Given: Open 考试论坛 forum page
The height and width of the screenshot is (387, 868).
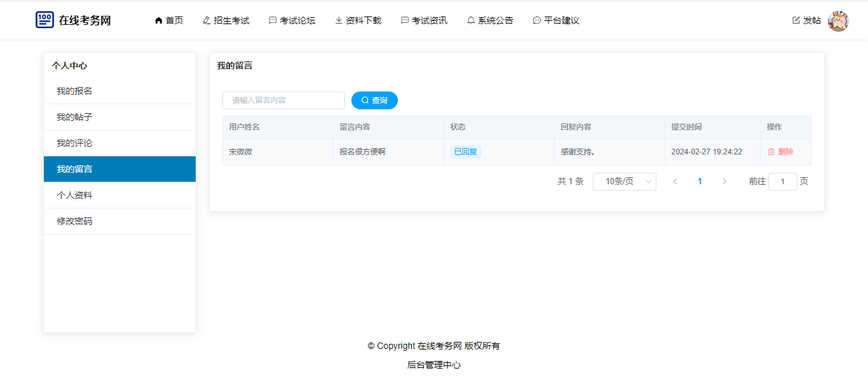Looking at the screenshot, I should 292,20.
